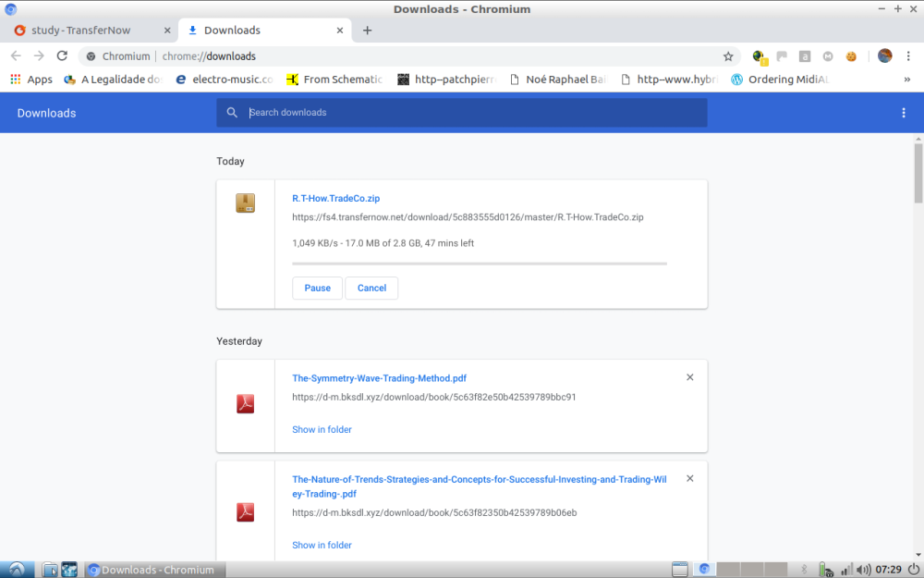Open the Chromium main menu
Screen dimensions: 924x578
(908, 56)
